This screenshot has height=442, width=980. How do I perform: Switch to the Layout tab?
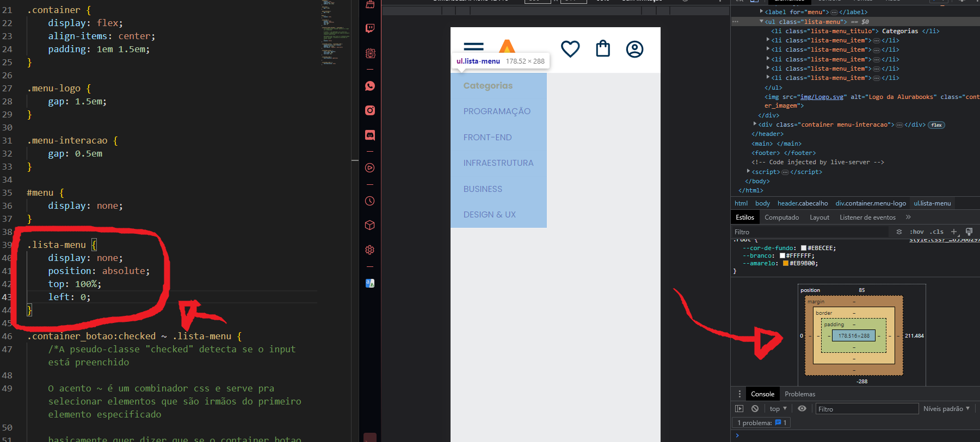819,217
